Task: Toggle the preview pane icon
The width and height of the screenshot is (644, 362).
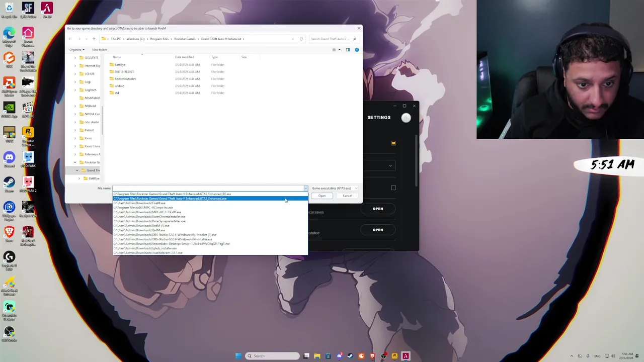Action: click(348, 50)
